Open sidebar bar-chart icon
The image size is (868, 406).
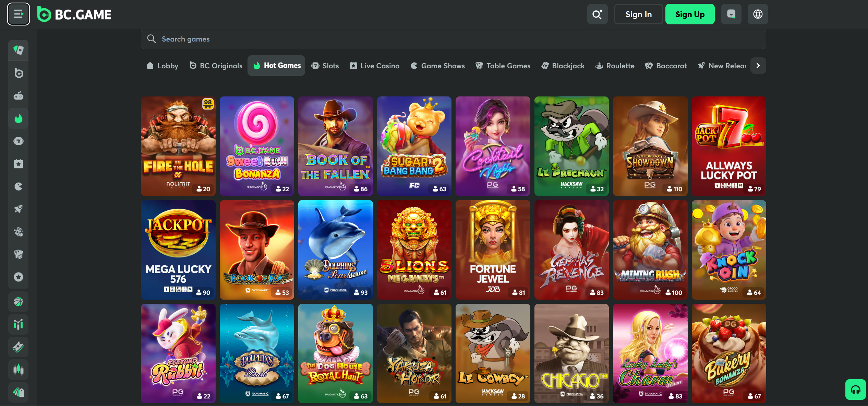coord(19,324)
